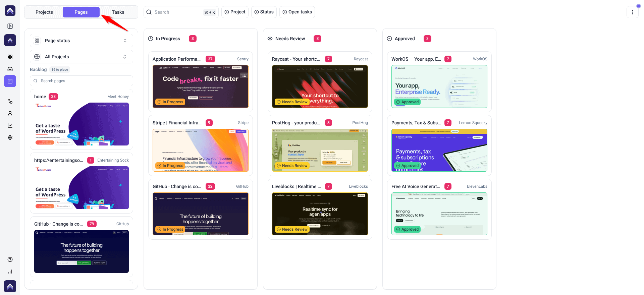The width and height of the screenshot is (644, 295).
Task: Select the Pages tab
Action: tap(81, 12)
